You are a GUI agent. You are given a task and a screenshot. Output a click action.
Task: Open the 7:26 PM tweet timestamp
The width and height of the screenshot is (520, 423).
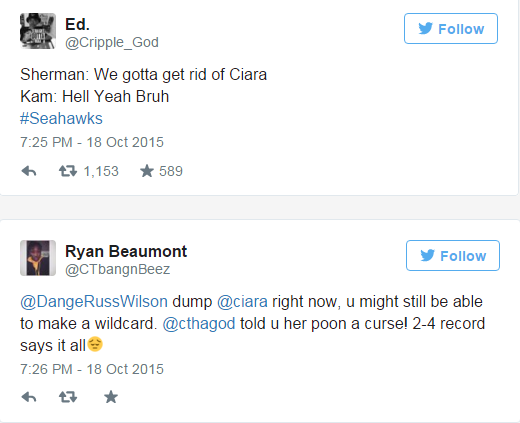click(92, 369)
